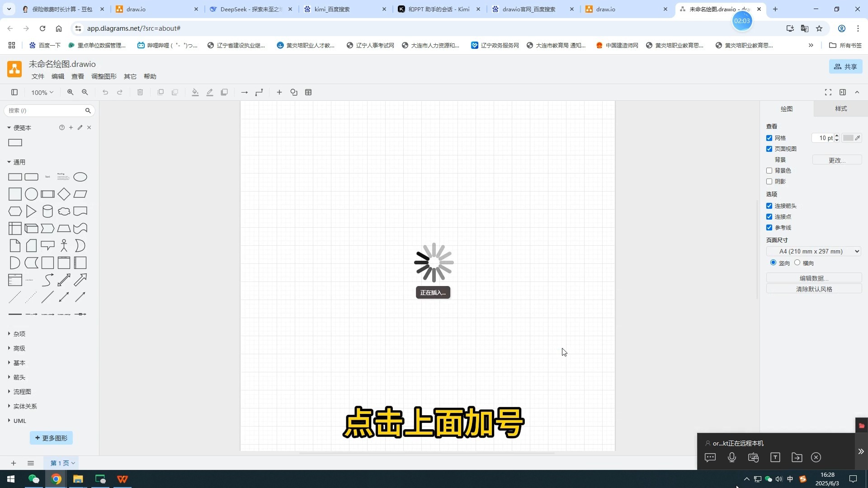Open the 调整图形 menu

pos(104,76)
